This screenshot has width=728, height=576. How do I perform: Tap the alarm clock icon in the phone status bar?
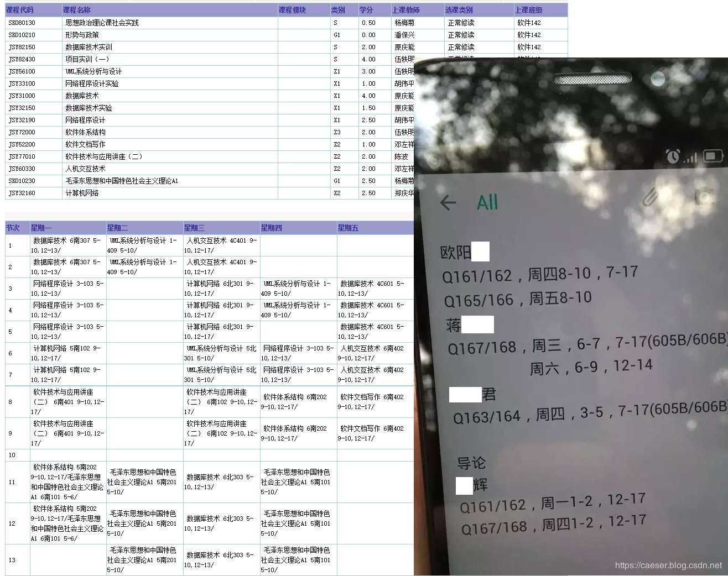click(x=673, y=156)
